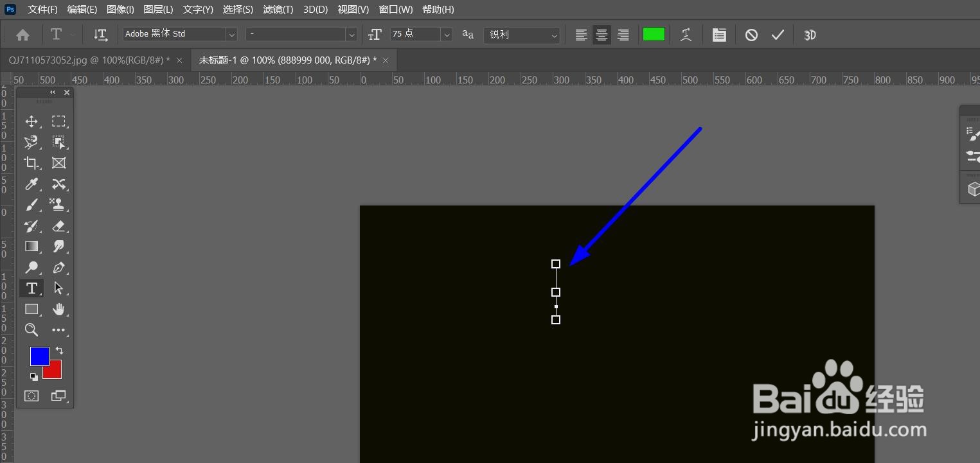
Task: Select the History Brush tool
Action: pos(31,226)
